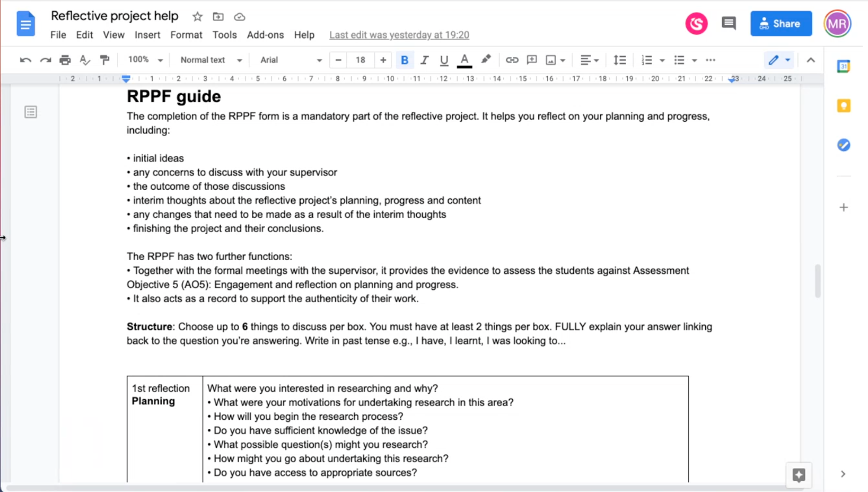Select the Paint format tool

[x=104, y=60]
